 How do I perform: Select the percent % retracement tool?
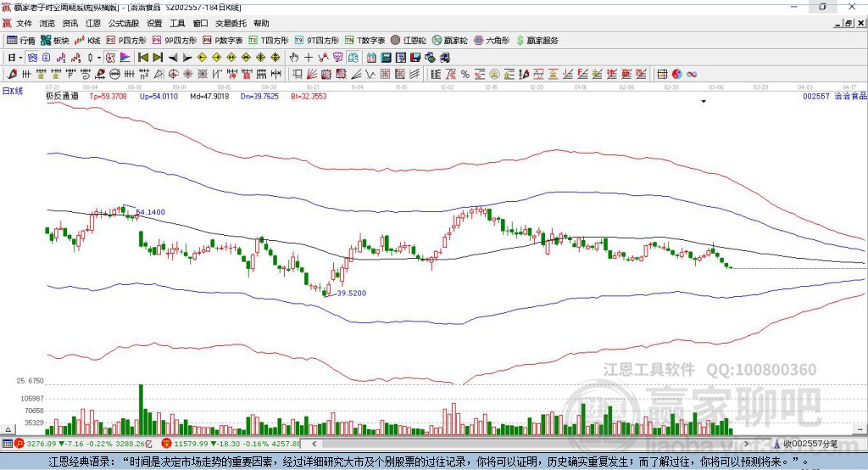pos(465,75)
